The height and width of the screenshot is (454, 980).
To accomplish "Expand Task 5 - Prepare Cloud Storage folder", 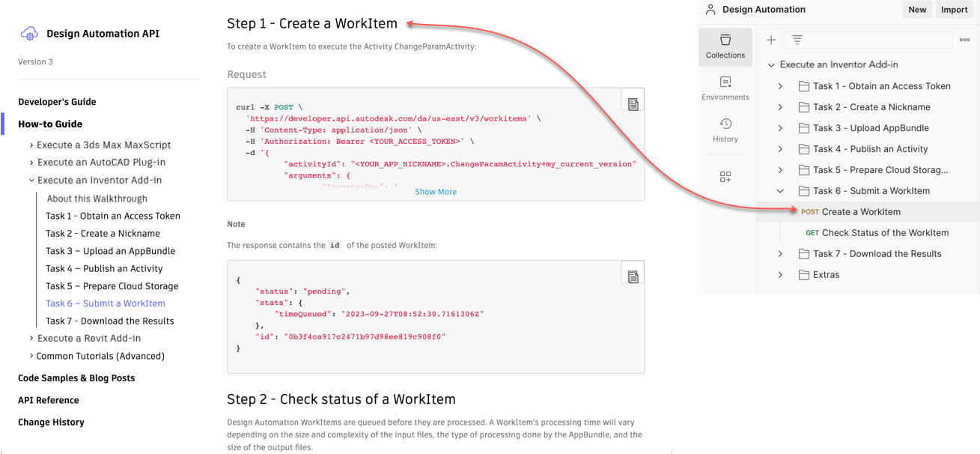I will (x=780, y=170).
